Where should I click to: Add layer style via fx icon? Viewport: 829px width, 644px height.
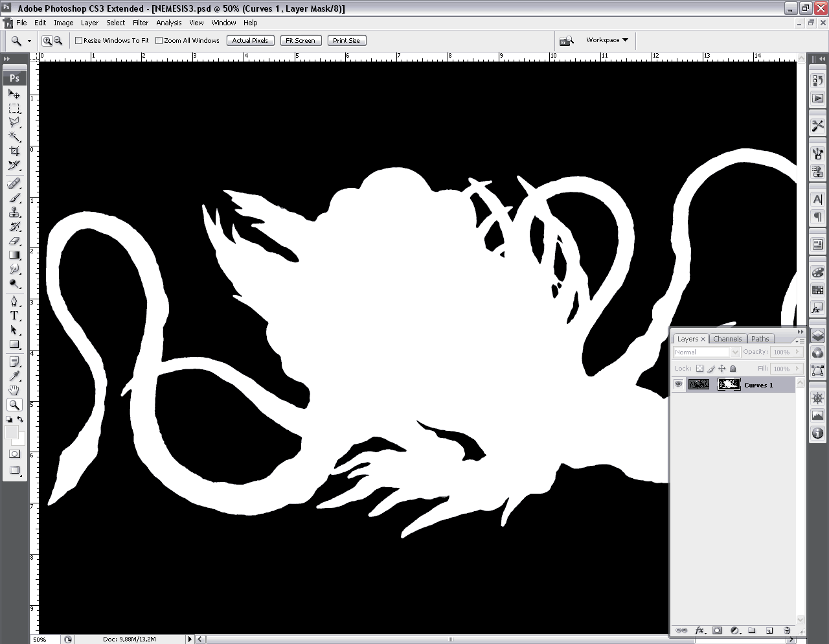(x=699, y=630)
